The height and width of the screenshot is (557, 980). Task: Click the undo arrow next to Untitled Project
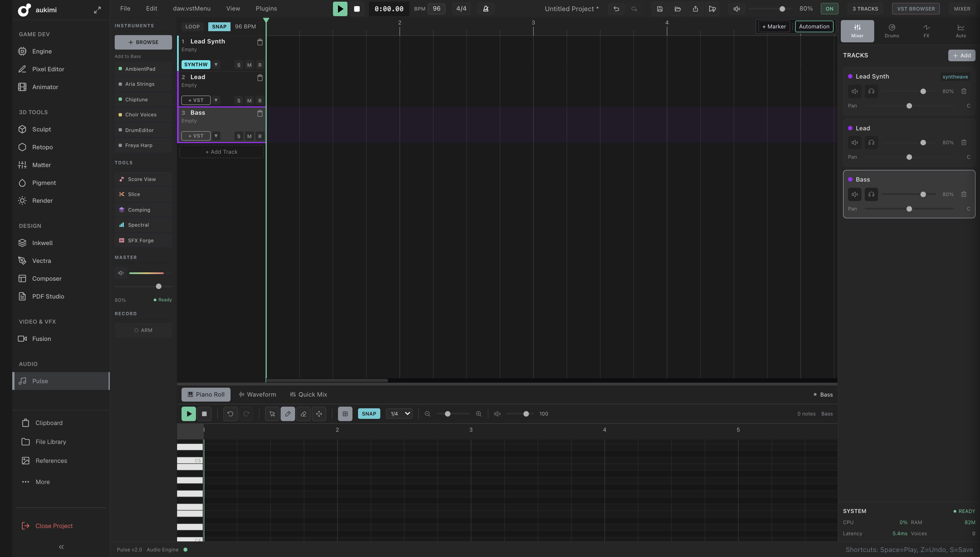click(x=616, y=9)
